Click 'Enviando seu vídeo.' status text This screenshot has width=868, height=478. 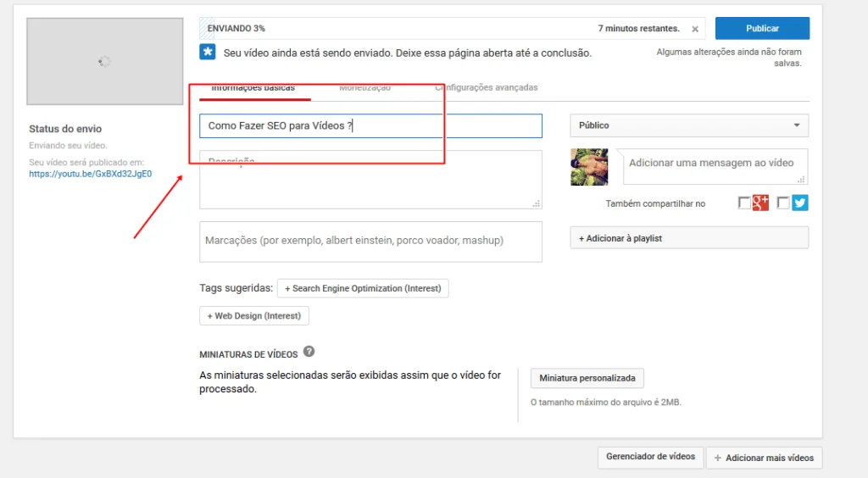point(68,146)
